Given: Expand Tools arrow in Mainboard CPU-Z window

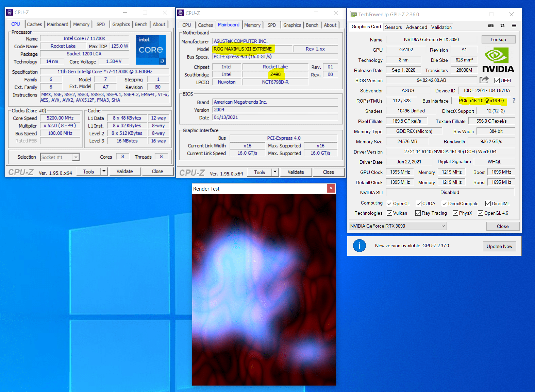Looking at the screenshot, I should coord(275,172).
